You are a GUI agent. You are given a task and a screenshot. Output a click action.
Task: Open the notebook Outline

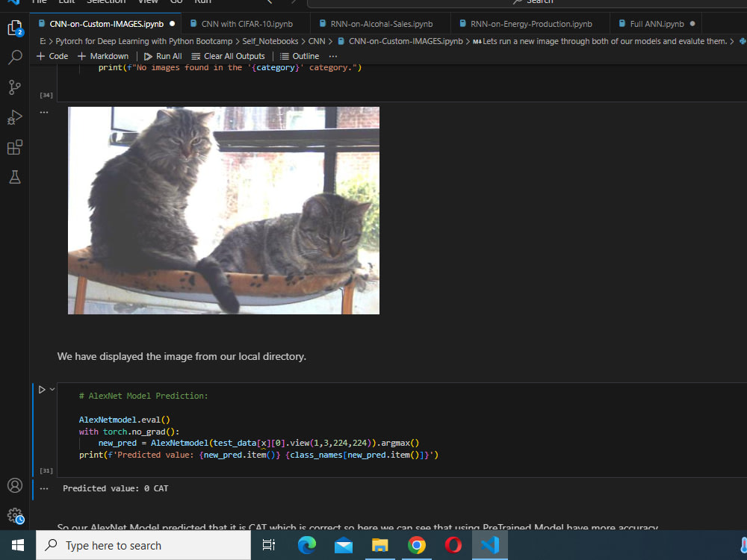[x=300, y=56]
